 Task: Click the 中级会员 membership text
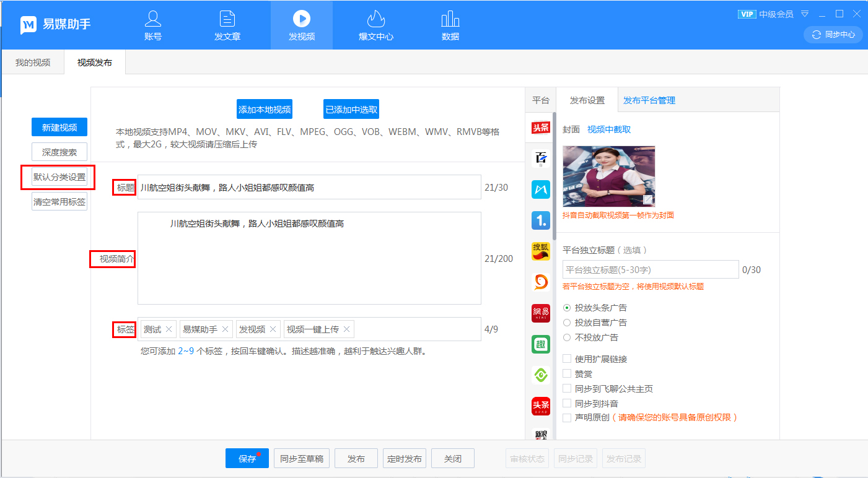click(x=776, y=14)
